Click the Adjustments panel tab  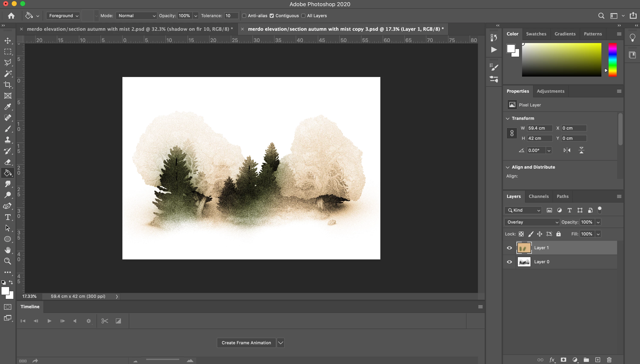point(550,91)
